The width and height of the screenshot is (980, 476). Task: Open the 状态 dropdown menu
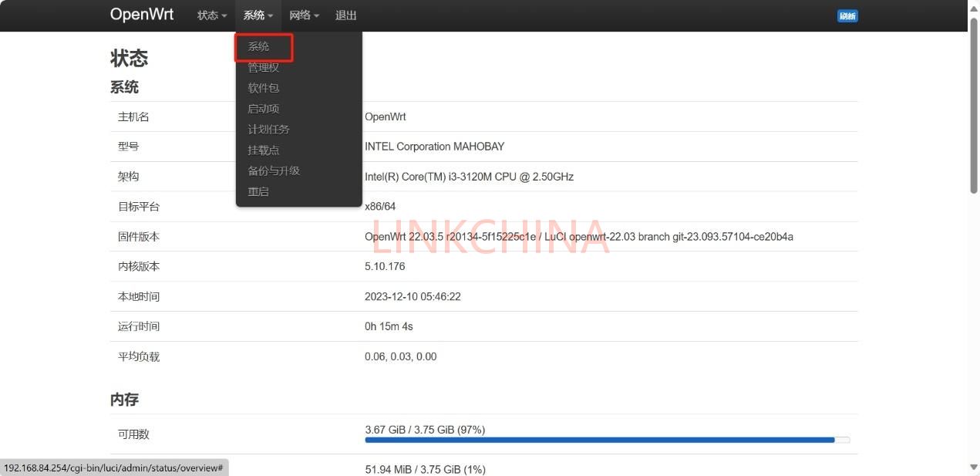click(x=212, y=15)
